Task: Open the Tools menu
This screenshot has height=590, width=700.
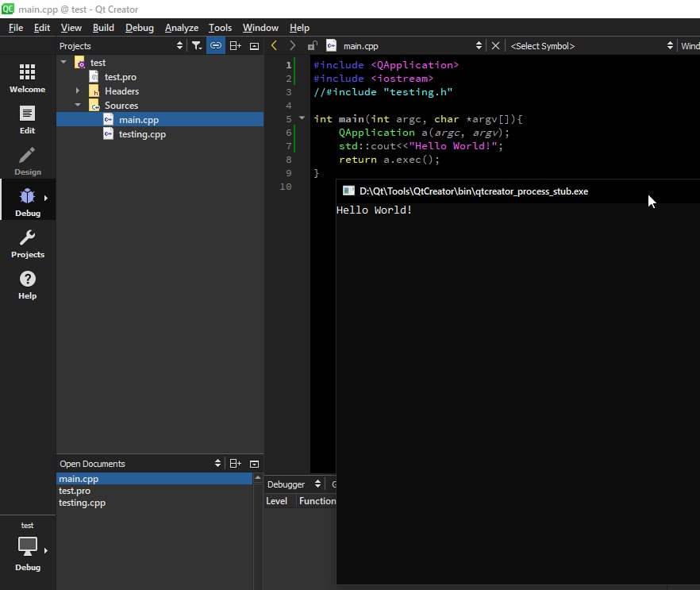Action: (x=220, y=28)
